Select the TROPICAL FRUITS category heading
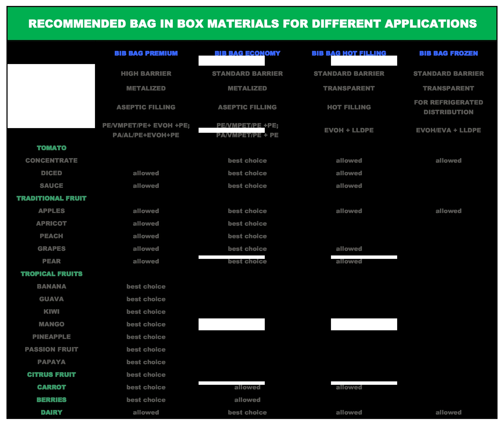 [x=51, y=274]
